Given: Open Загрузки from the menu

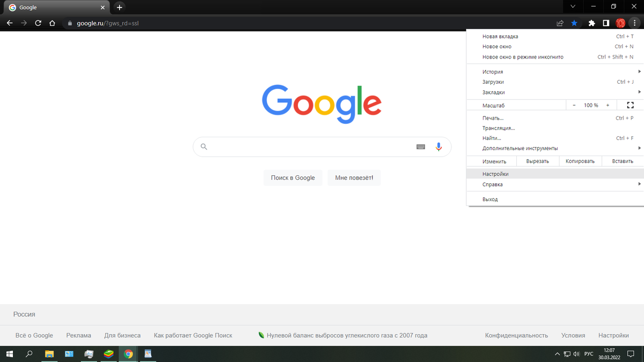Looking at the screenshot, I should pos(555,82).
